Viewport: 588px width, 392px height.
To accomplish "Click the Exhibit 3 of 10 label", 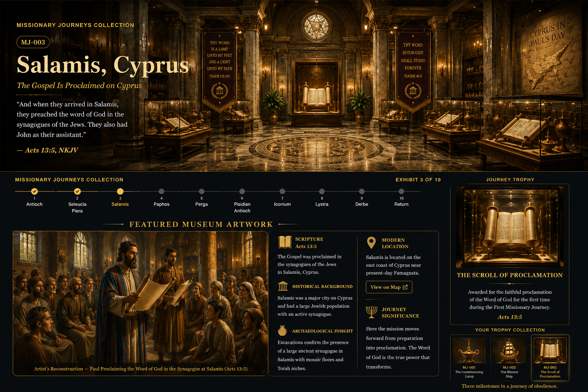I will pyautogui.click(x=418, y=180).
